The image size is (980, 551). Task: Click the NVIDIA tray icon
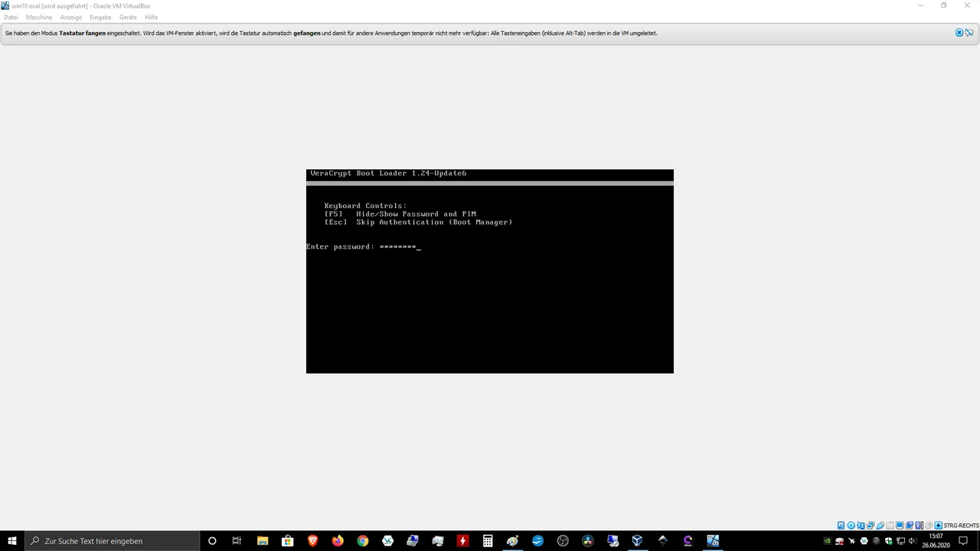pyautogui.click(x=828, y=541)
